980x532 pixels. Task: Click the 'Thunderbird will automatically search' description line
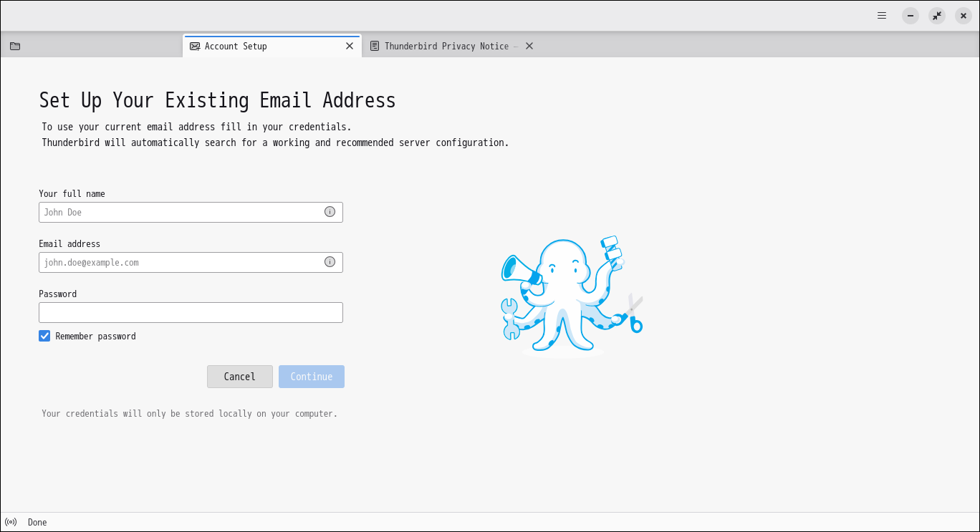pos(275,142)
